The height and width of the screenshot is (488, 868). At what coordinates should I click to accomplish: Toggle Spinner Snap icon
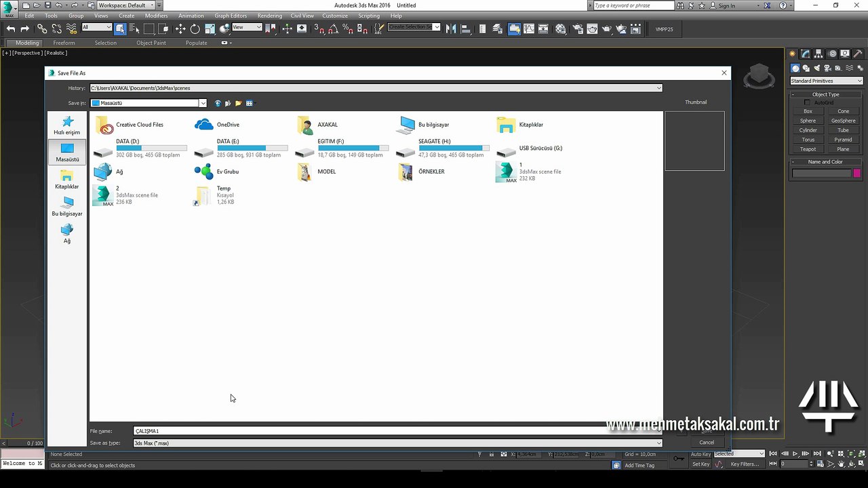pos(362,28)
